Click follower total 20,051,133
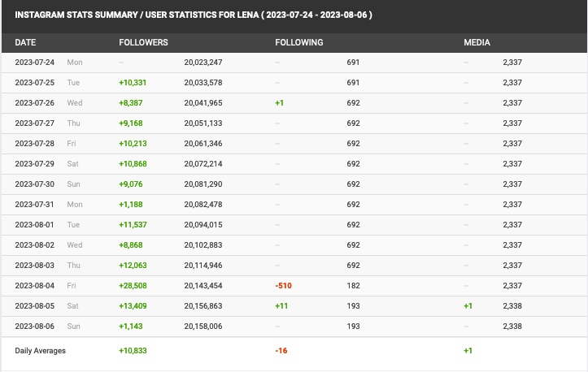Screen dimensions: 588x372 coord(203,123)
